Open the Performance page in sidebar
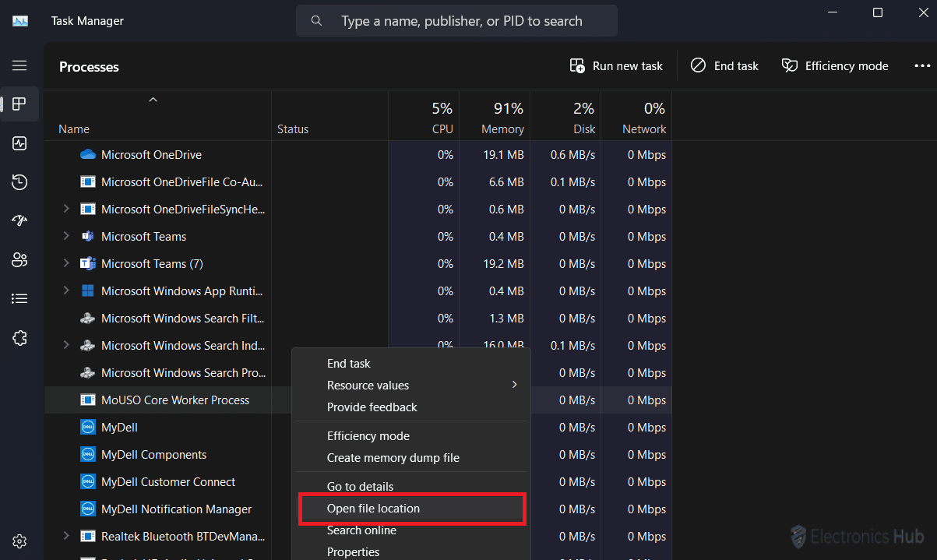937x560 pixels. (x=19, y=143)
